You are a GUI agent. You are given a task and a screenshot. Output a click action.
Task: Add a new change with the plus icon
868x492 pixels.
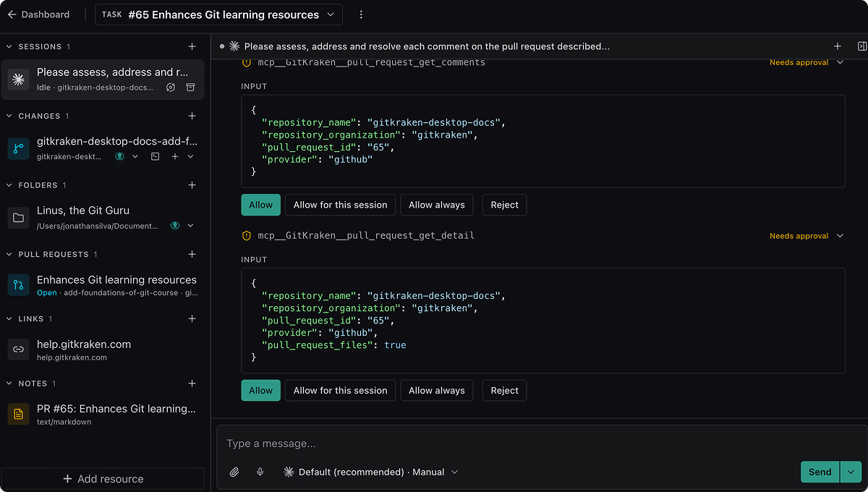192,116
